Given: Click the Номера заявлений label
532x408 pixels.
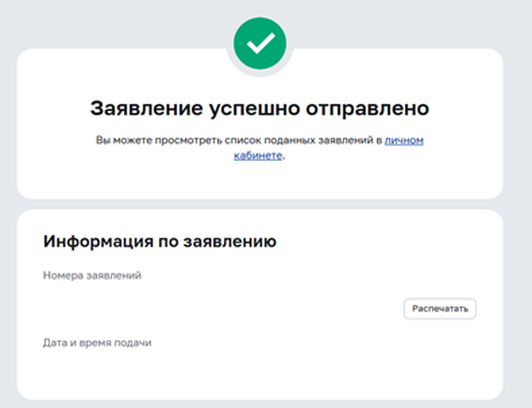Looking at the screenshot, I should pyautogui.click(x=92, y=275).
